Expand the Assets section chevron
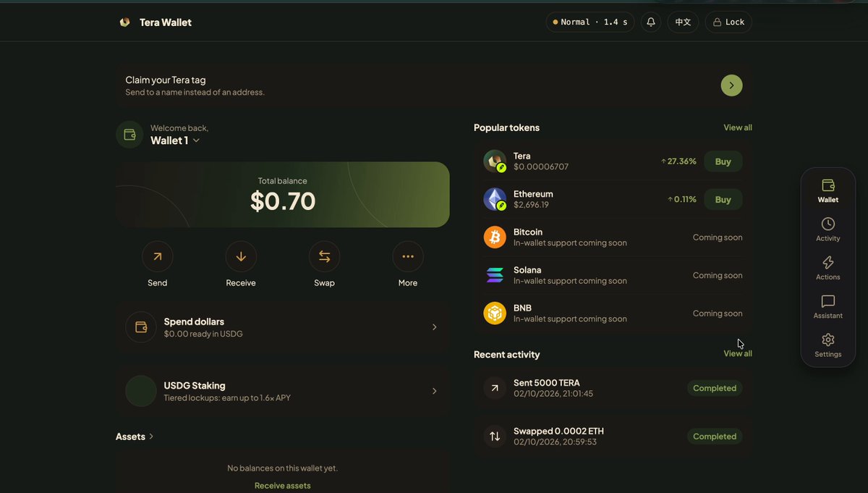Image resolution: width=868 pixels, height=493 pixels. pos(151,437)
